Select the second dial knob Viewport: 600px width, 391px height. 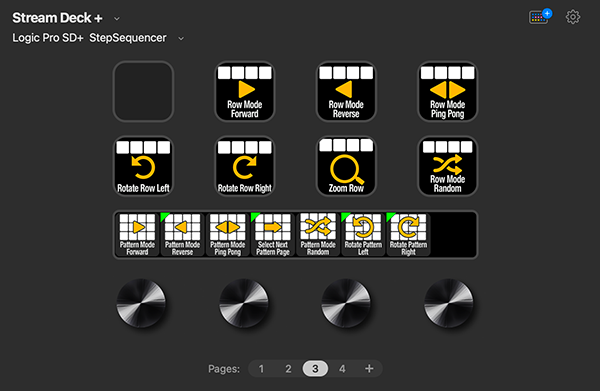(x=244, y=303)
